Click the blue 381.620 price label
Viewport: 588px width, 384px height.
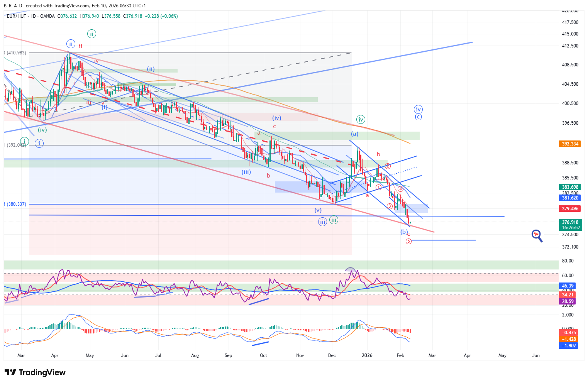click(x=570, y=198)
